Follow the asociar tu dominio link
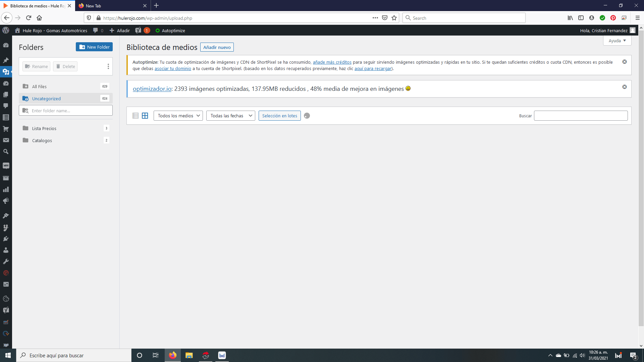Screen dimensions: 644x362 173,68
